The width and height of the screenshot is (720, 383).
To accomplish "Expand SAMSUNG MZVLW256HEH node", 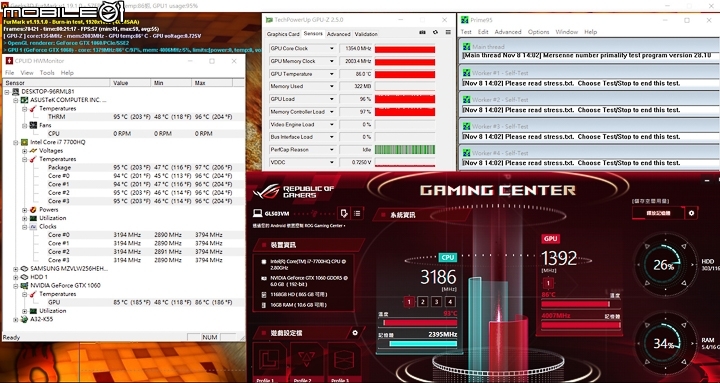I will [x=16, y=269].
